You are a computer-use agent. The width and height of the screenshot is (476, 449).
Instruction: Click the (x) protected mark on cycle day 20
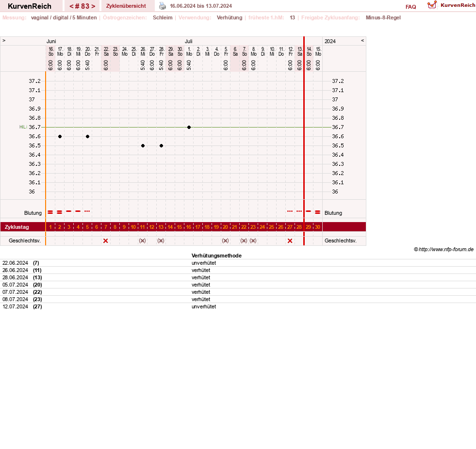[x=225, y=241]
